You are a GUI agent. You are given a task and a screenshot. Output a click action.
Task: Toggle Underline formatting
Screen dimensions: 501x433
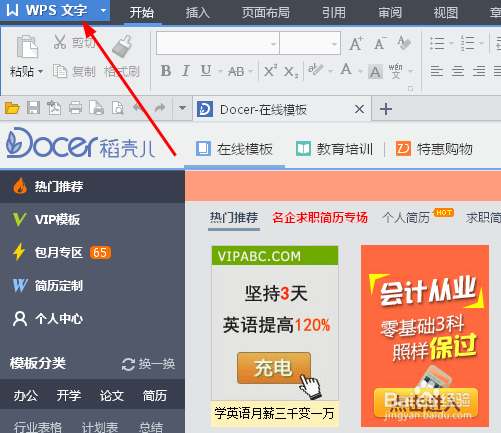(206, 71)
